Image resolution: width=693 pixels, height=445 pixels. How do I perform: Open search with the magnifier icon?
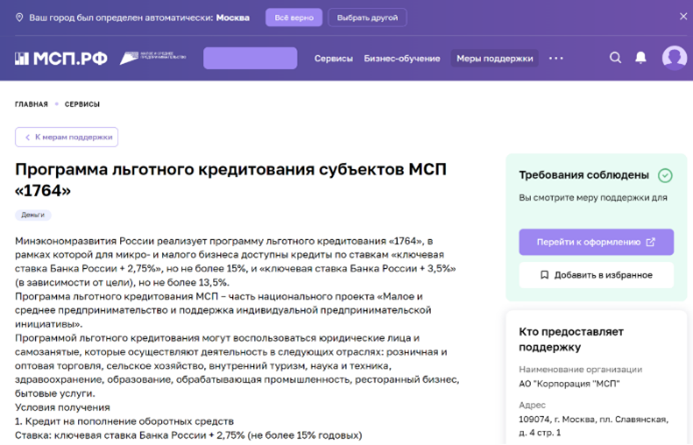[x=616, y=58]
